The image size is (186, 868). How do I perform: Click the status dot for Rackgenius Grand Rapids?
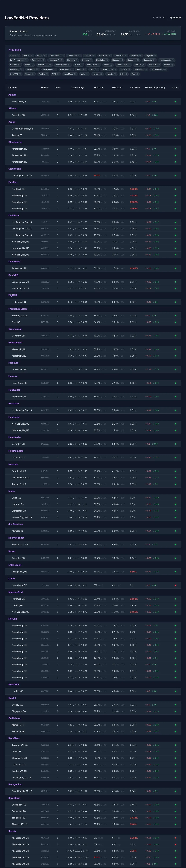click(x=175, y=791)
